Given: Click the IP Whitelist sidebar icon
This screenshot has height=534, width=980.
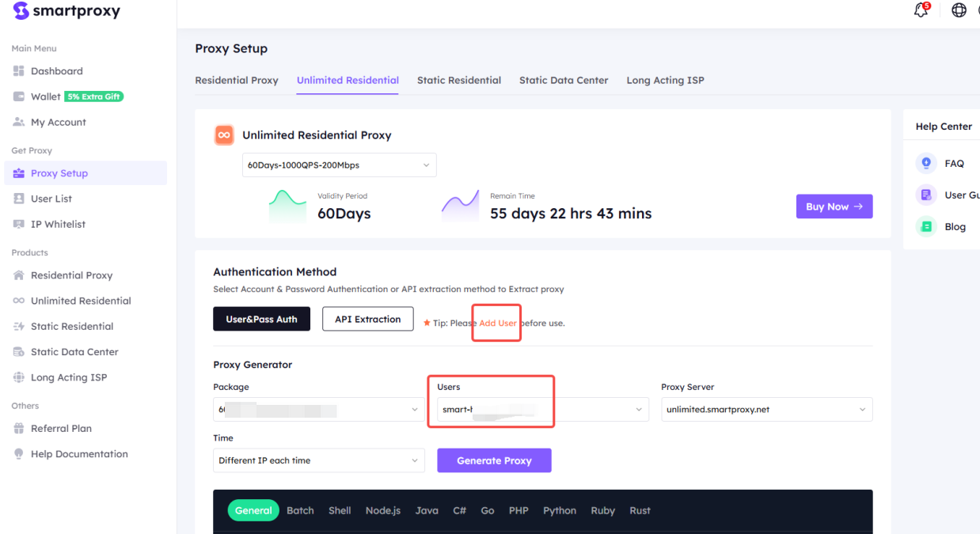Looking at the screenshot, I should click(x=19, y=224).
